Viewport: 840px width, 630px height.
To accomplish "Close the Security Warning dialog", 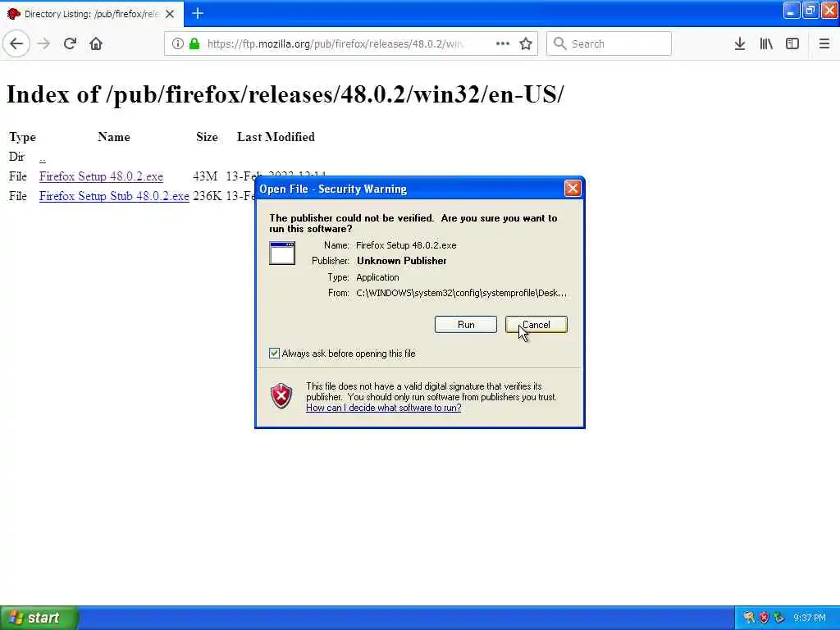I will pos(572,189).
